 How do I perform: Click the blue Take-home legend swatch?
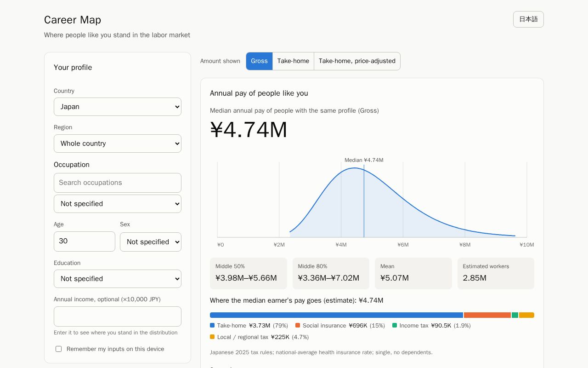pos(212,325)
